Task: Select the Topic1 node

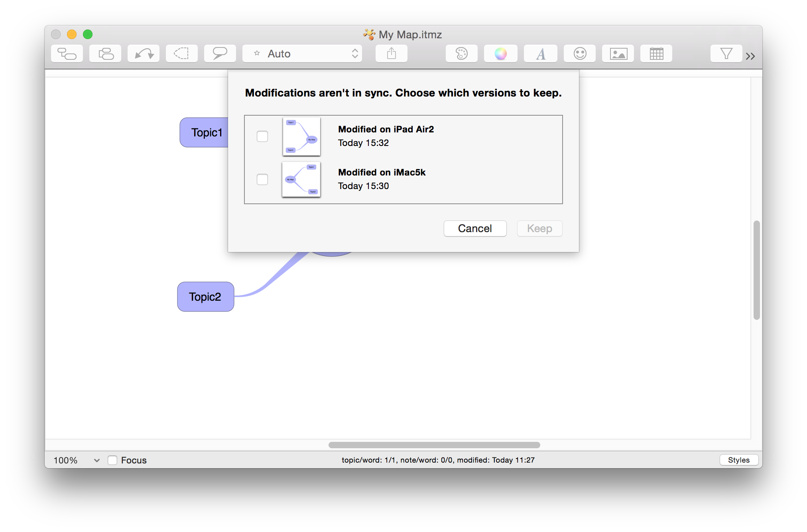Action: click(x=204, y=132)
